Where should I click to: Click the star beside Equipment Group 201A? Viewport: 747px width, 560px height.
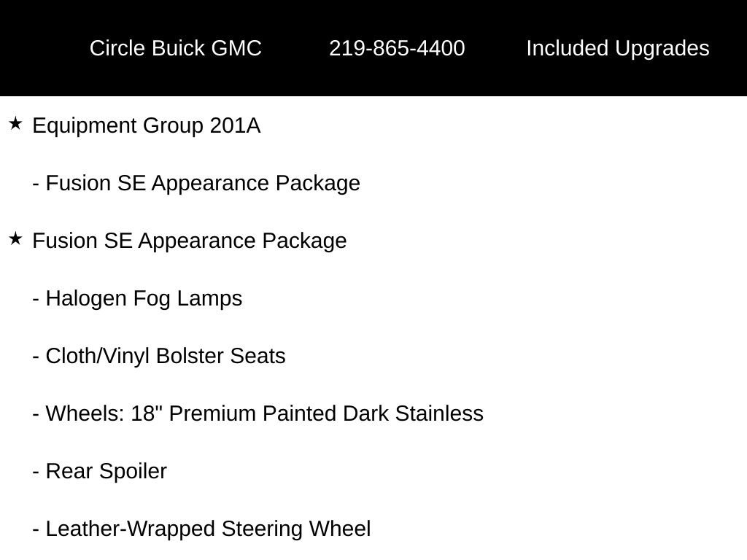coord(15,125)
